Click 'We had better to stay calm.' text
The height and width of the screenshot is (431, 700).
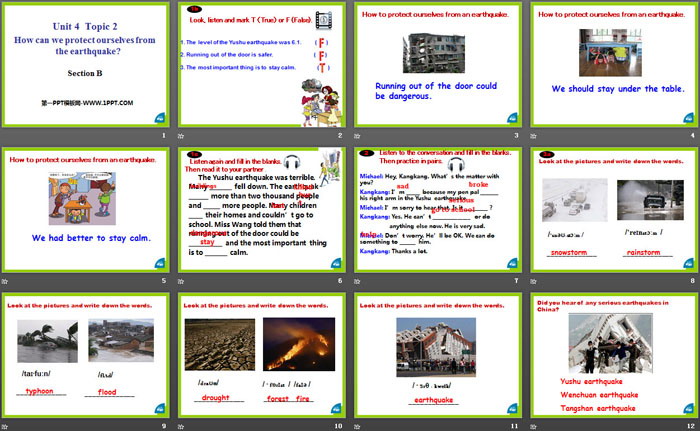91,238
